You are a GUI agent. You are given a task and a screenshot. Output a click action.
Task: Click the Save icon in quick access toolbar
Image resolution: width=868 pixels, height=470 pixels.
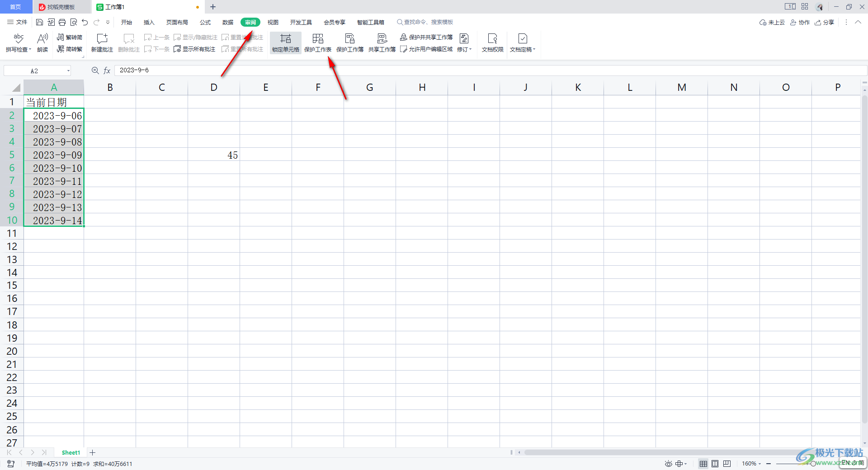(39, 22)
